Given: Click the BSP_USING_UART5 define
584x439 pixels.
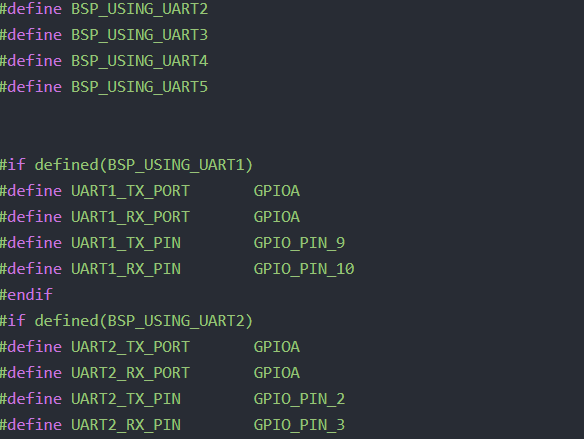Looking at the screenshot, I should 104,87.
